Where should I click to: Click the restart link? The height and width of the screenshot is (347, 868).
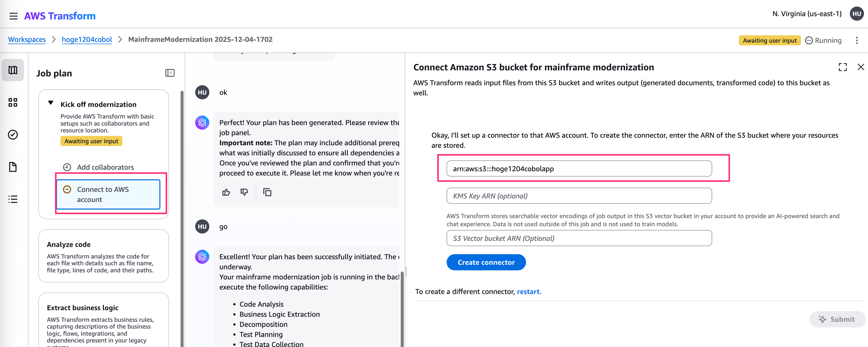[x=529, y=292]
